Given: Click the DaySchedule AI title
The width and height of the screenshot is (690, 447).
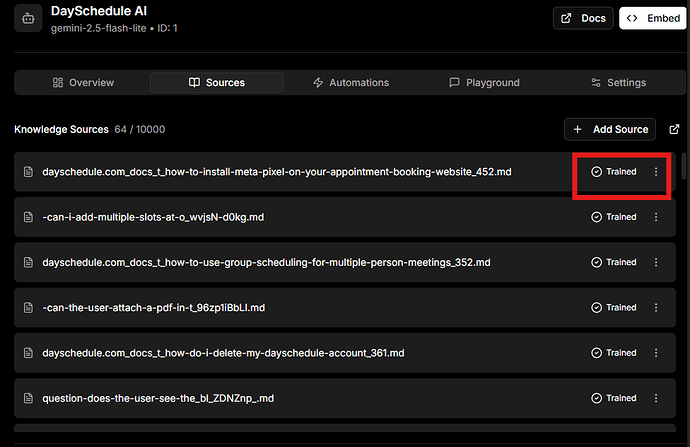Looking at the screenshot, I should 99,11.
